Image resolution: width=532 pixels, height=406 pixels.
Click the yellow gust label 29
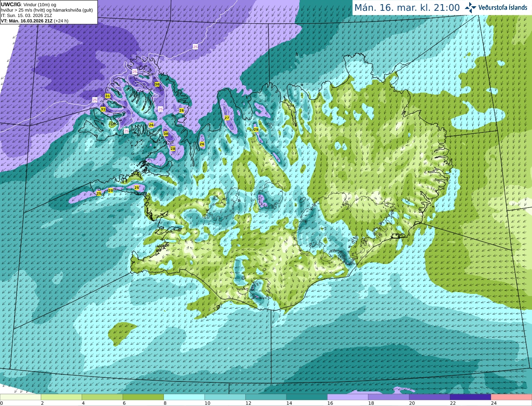pyautogui.click(x=256, y=130)
